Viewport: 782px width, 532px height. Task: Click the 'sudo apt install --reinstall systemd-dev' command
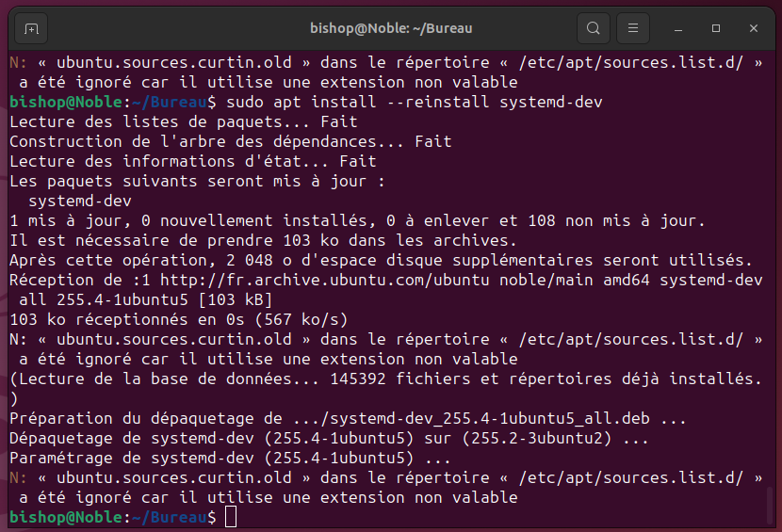[x=415, y=103]
